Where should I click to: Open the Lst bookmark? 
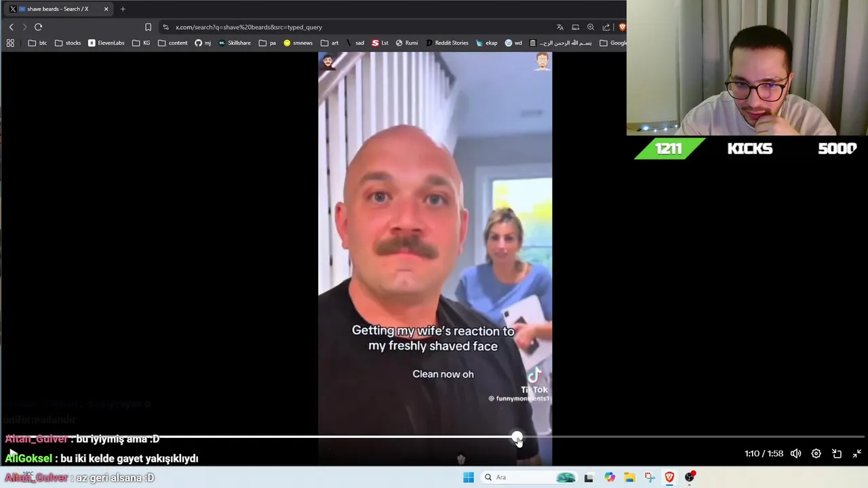tap(380, 43)
